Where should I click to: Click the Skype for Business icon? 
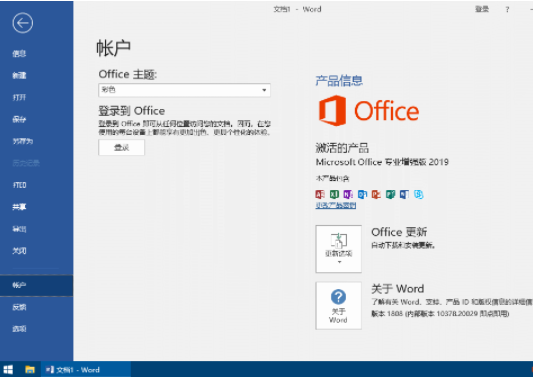418,194
